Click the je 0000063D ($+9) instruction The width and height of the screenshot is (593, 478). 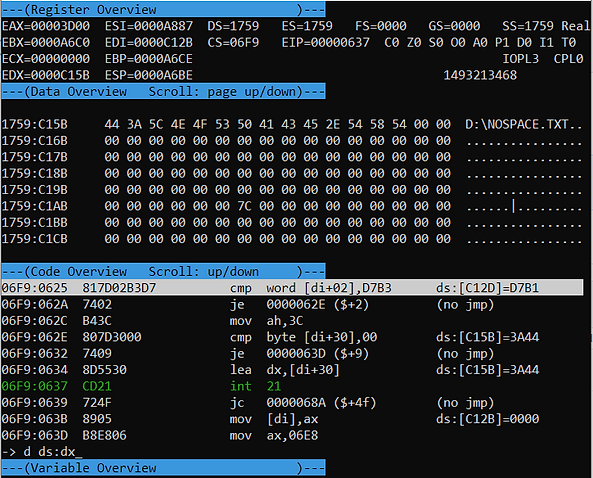(x=299, y=353)
